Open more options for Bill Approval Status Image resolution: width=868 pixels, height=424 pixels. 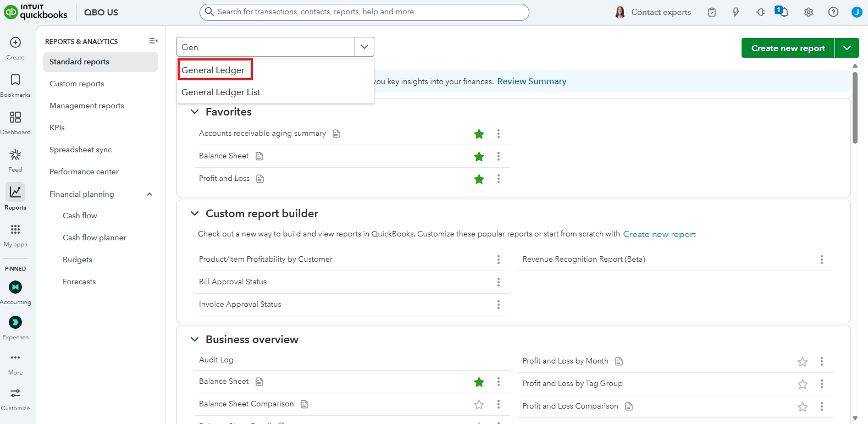tap(499, 282)
